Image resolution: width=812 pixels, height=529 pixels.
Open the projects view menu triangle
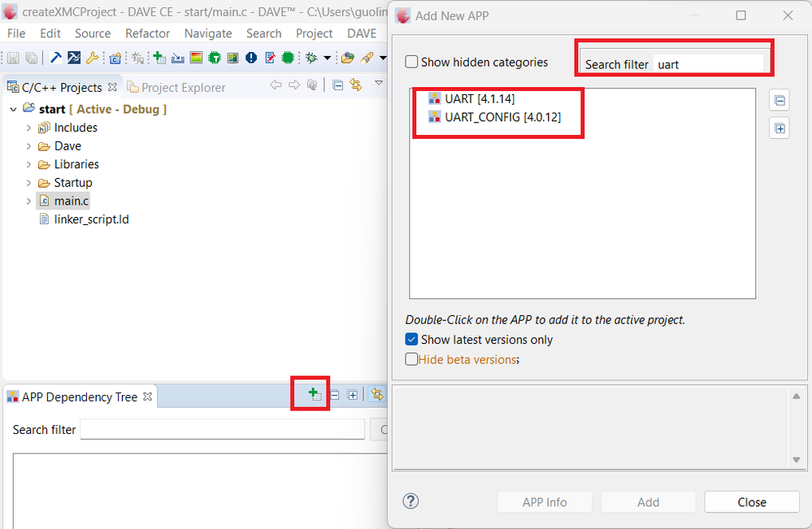click(x=379, y=83)
